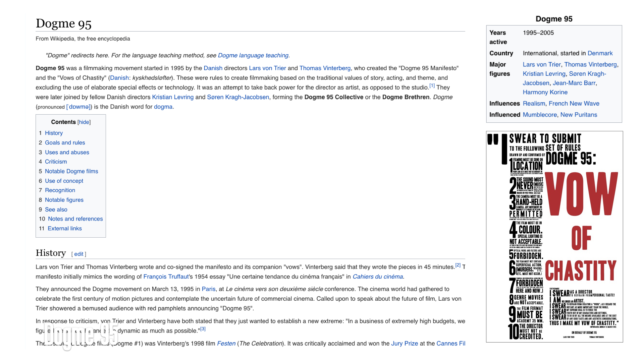Follow the François Truffaut link

[166, 277]
